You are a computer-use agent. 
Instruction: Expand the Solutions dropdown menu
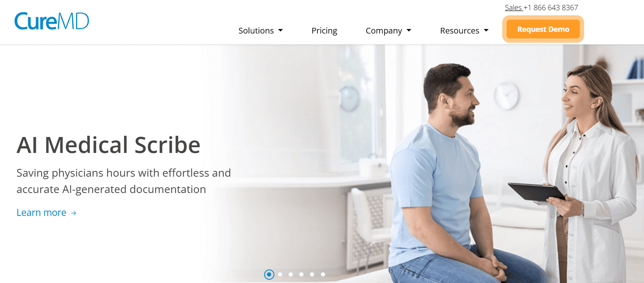coord(260,31)
